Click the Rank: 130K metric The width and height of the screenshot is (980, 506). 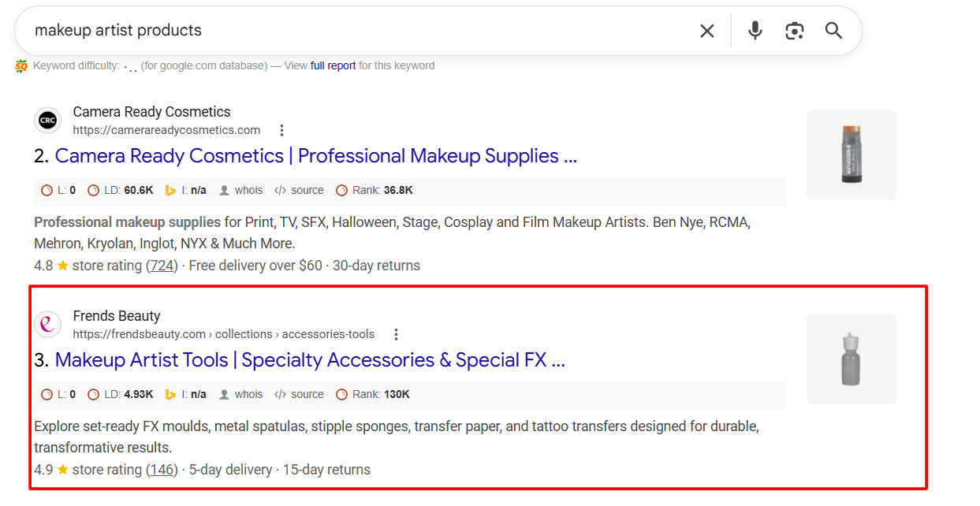click(x=373, y=394)
